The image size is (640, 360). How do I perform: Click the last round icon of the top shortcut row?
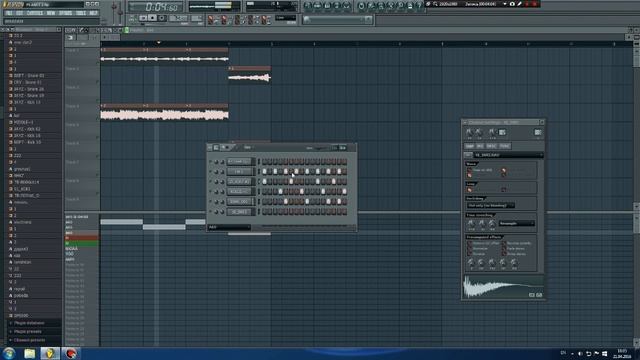[x=420, y=6]
